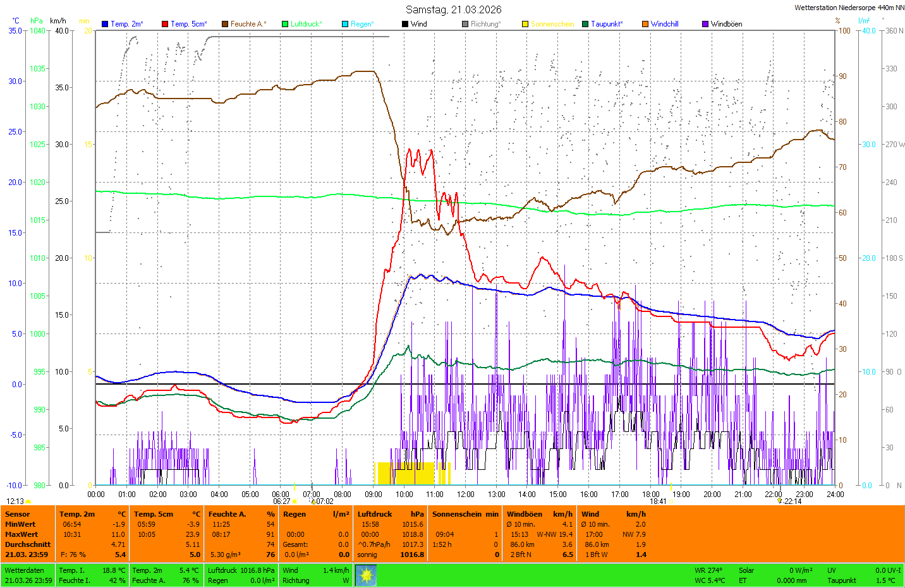This screenshot has height=588, width=905.
Task: Toggle the brown Feuchte A. legend marker
Action: 225,24
